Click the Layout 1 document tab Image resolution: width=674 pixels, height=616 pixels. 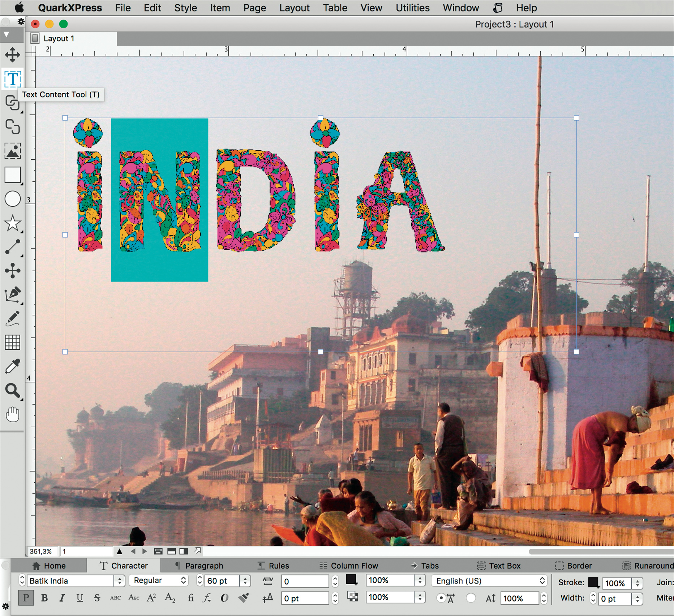click(x=59, y=39)
